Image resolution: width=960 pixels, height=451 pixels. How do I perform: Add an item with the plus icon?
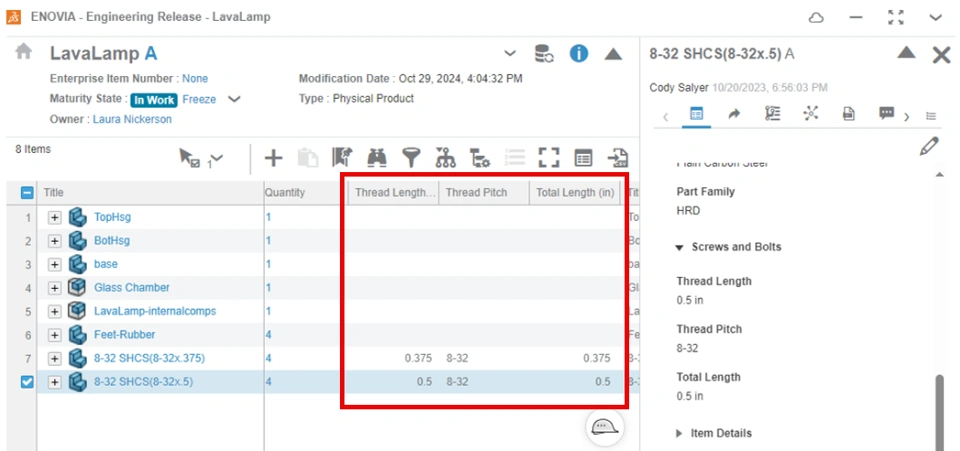click(x=273, y=158)
